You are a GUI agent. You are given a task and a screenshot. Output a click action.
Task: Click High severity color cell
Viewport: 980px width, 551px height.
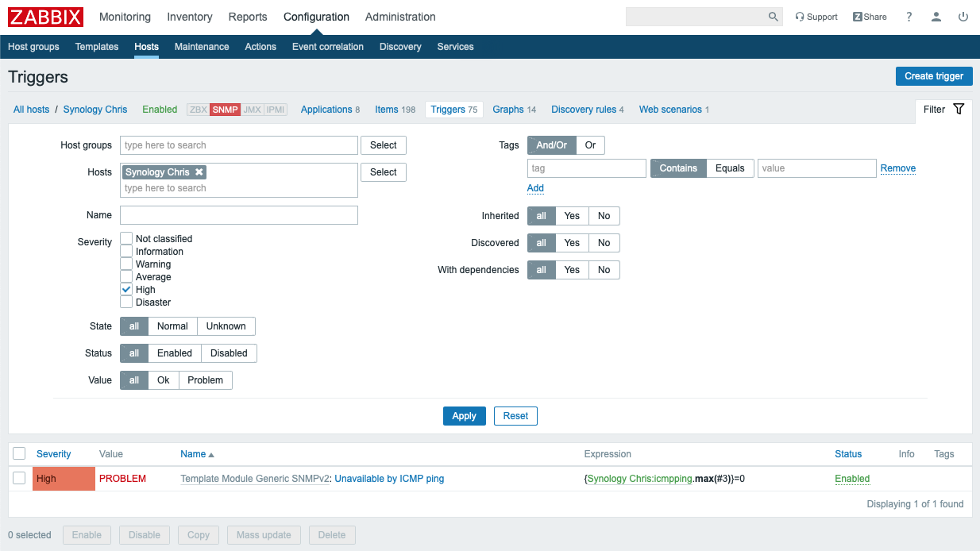64,479
